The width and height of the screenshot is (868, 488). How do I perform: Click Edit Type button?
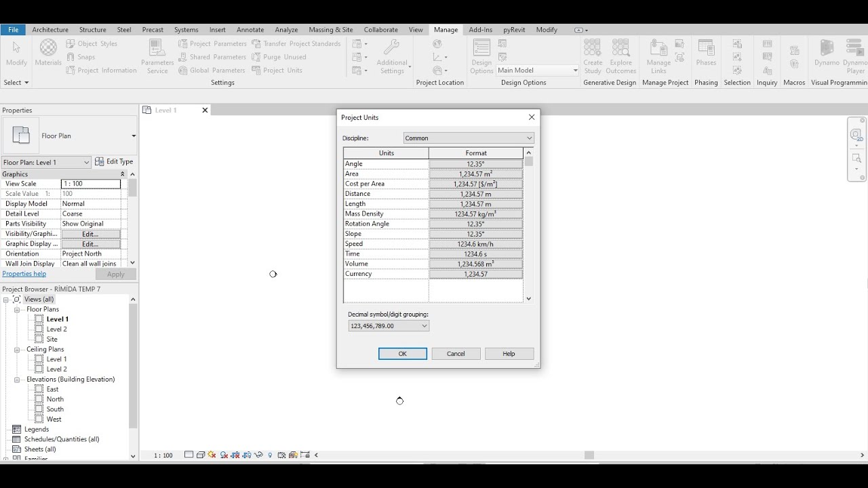point(114,162)
